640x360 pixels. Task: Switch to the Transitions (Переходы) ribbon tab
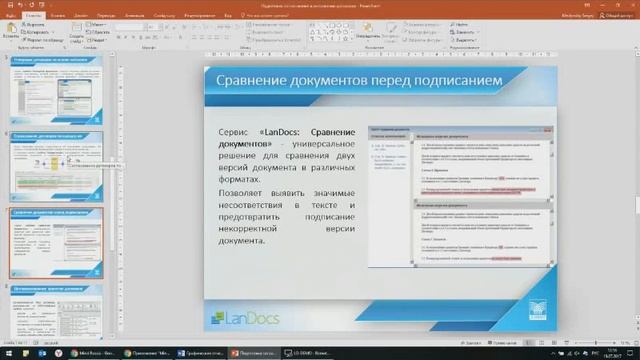coord(106,16)
